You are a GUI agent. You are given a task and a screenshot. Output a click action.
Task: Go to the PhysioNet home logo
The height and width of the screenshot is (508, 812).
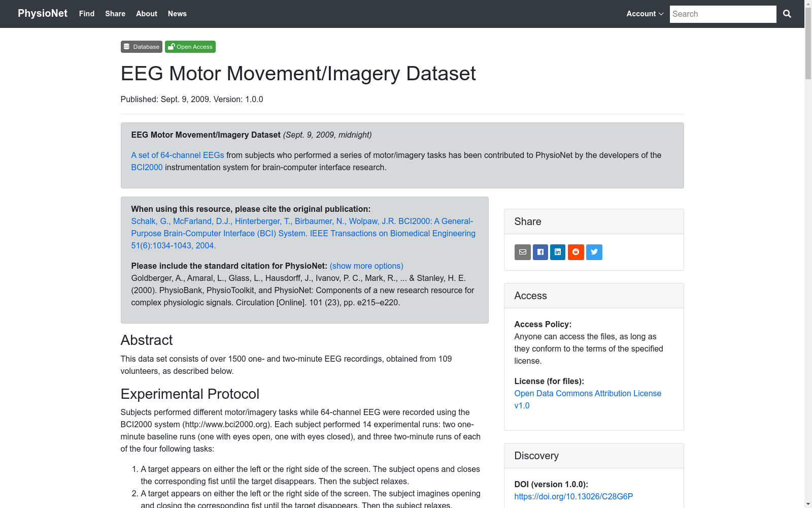43,13
